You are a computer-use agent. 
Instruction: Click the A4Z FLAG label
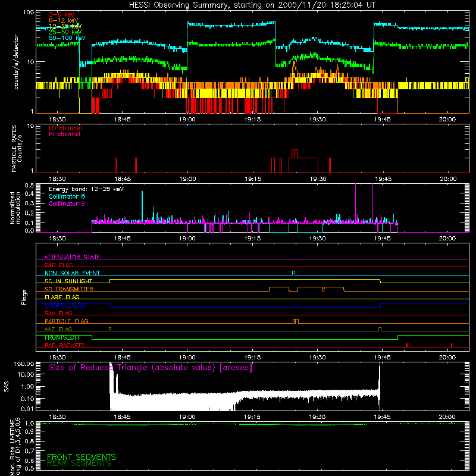coord(58,329)
